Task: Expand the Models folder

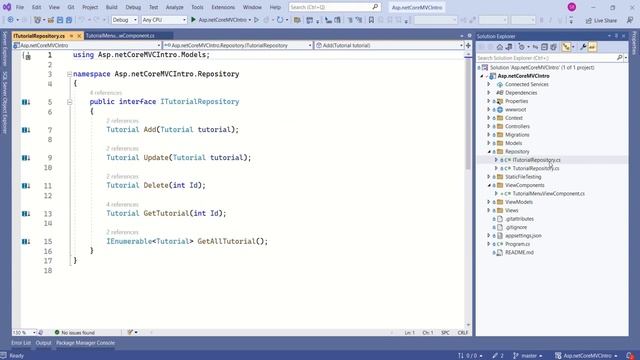Action: tap(489, 143)
